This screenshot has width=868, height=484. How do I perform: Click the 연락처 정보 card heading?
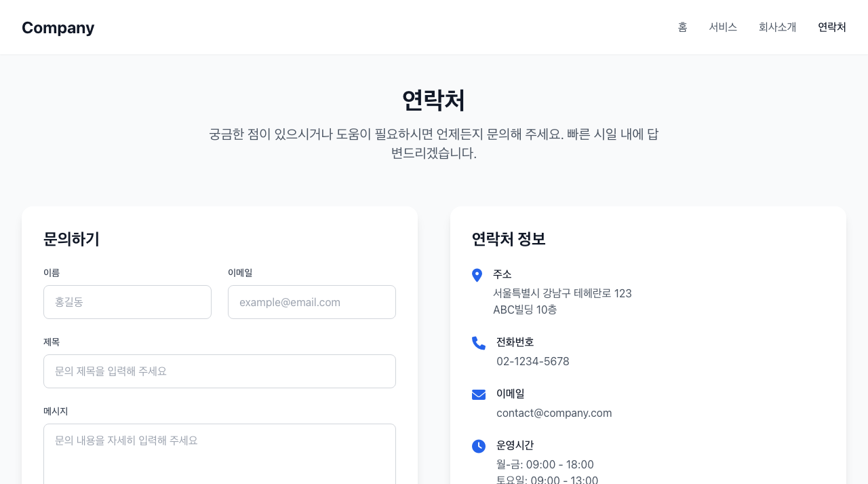(509, 239)
